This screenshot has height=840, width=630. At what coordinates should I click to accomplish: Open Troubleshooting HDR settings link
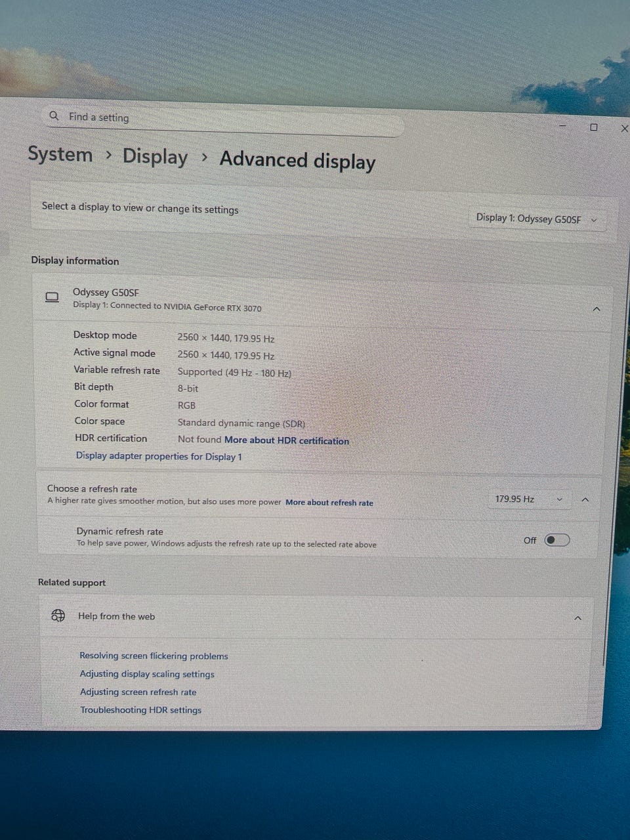click(140, 710)
